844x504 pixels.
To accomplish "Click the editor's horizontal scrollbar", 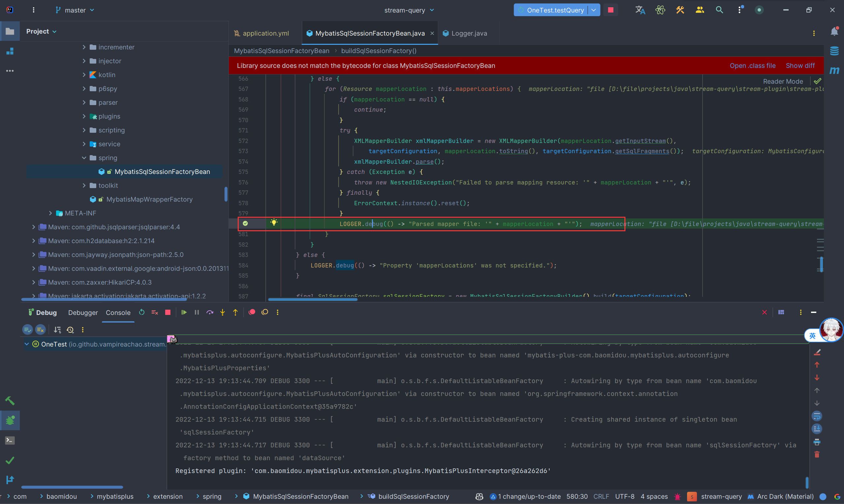I will 312,299.
